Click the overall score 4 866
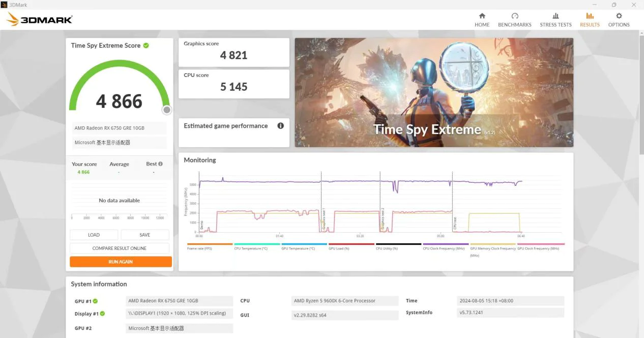This screenshot has width=644, height=338. [119, 101]
